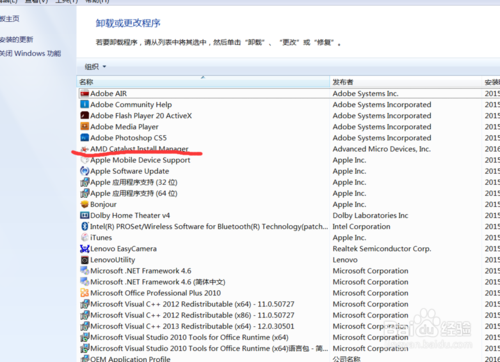Screen dimensions: 500x362
Task: Sort programs by the 名称 column header
Action: click(203, 82)
